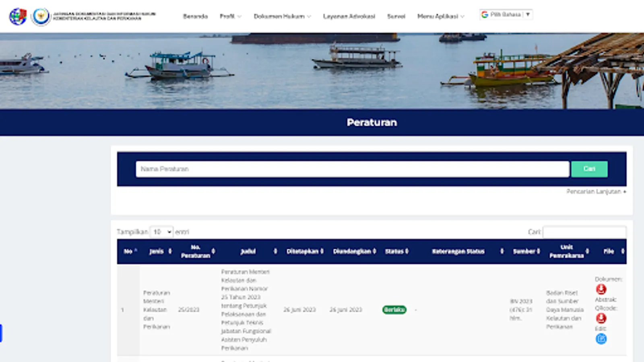Click the green Berlaku status badge
The height and width of the screenshot is (362, 644).
(x=394, y=310)
